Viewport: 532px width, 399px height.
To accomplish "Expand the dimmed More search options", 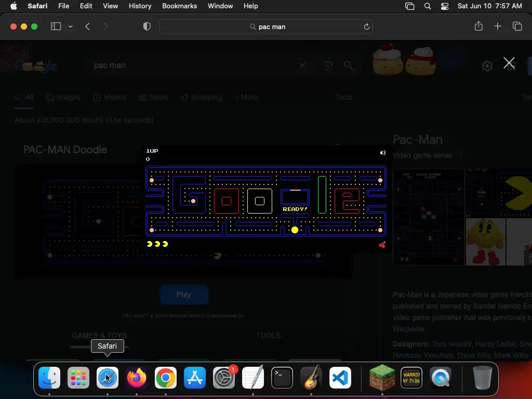I will (247, 97).
